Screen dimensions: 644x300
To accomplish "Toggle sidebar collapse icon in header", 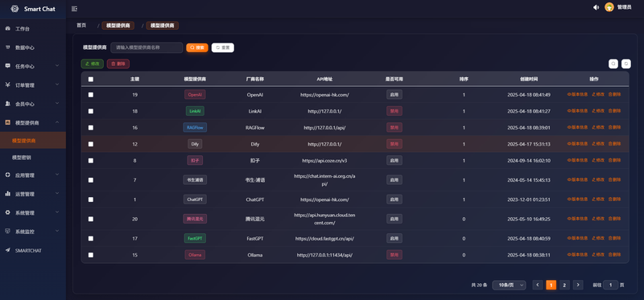I will point(74,9).
